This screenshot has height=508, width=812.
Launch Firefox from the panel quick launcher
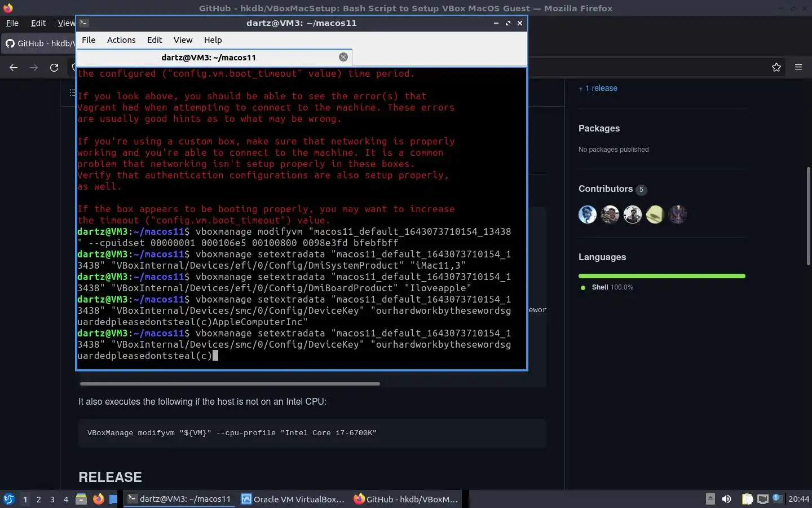click(99, 499)
